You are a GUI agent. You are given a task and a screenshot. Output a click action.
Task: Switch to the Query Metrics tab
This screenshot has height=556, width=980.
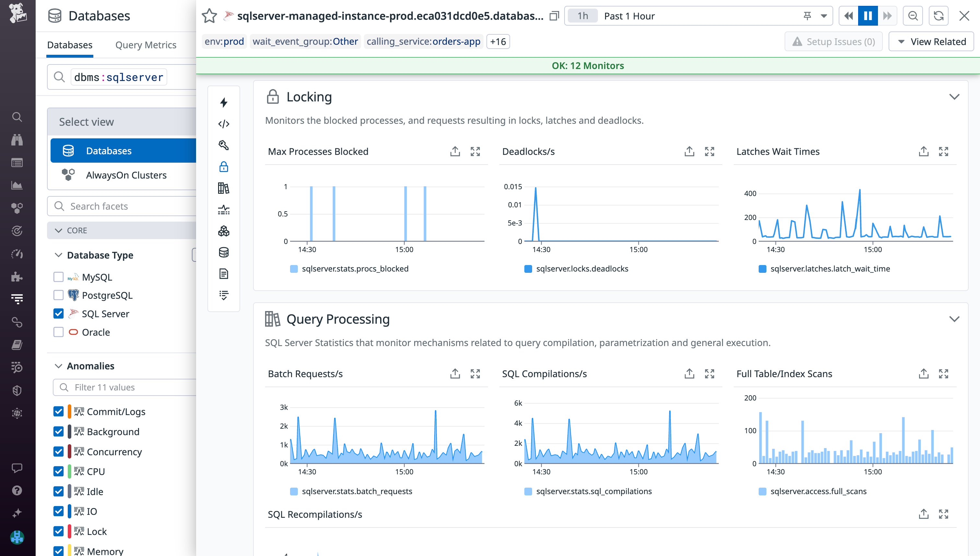(x=146, y=45)
